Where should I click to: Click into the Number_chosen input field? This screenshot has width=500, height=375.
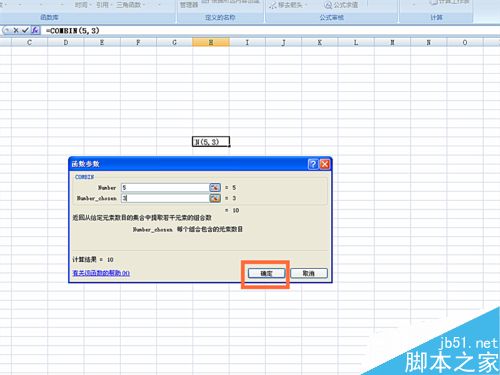pos(165,198)
